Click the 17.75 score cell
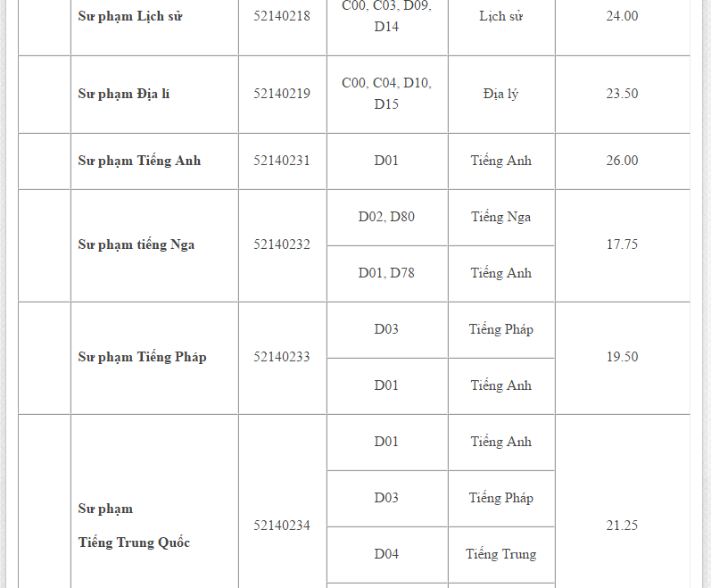711x588 pixels. tap(622, 244)
